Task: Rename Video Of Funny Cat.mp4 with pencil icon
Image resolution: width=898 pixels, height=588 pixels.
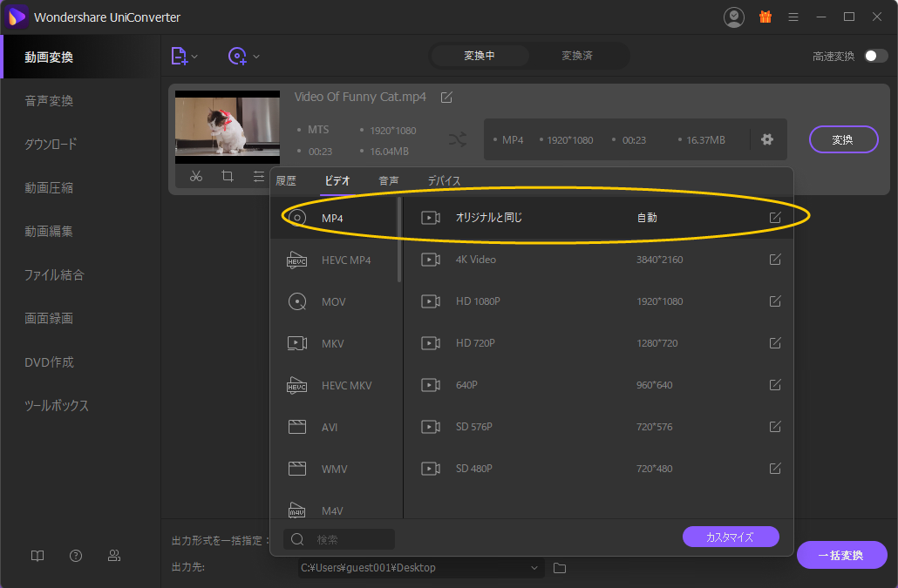Action: 446,97
